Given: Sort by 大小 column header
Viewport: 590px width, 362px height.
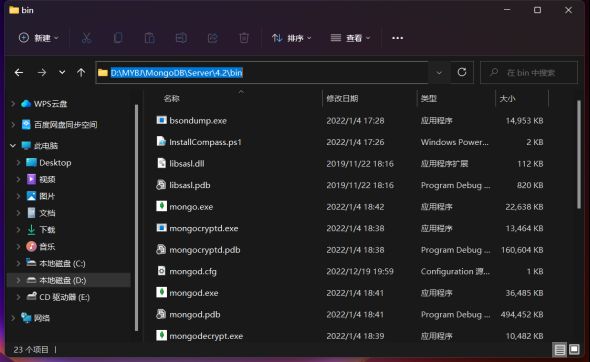Looking at the screenshot, I should pos(507,99).
